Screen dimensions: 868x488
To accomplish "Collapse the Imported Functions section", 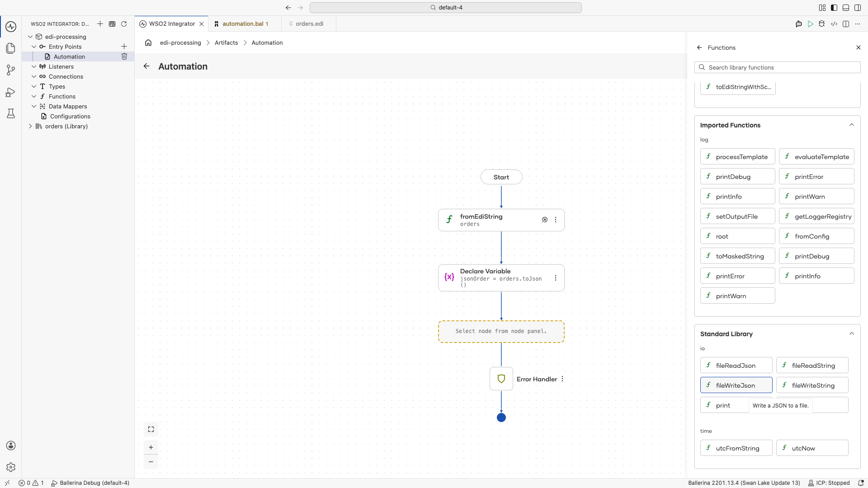I will [x=852, y=125].
